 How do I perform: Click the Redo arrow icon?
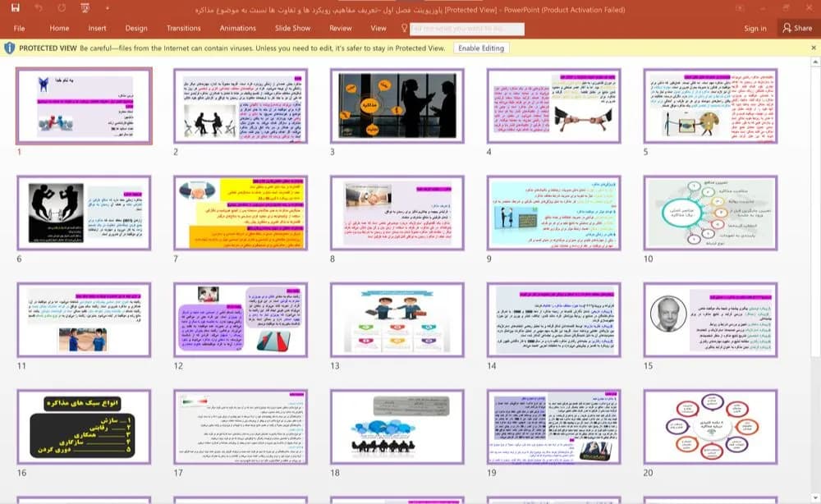[x=62, y=8]
